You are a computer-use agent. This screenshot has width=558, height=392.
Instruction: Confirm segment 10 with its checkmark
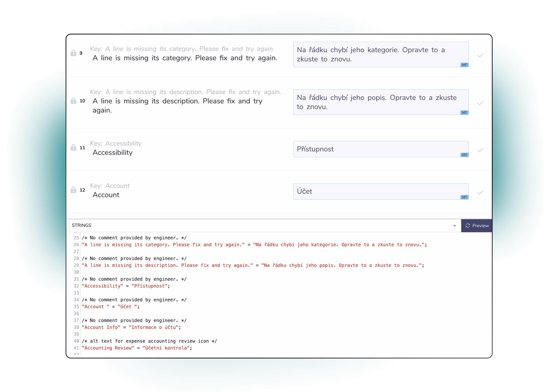pos(480,103)
